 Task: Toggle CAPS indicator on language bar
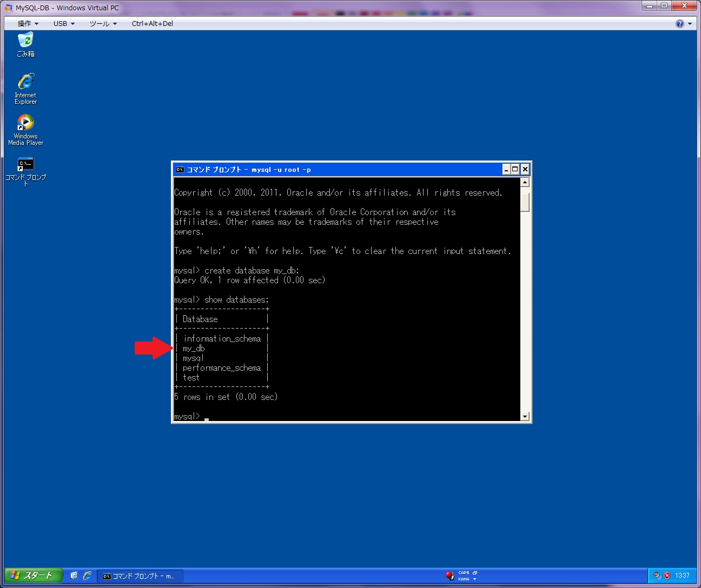click(x=464, y=573)
